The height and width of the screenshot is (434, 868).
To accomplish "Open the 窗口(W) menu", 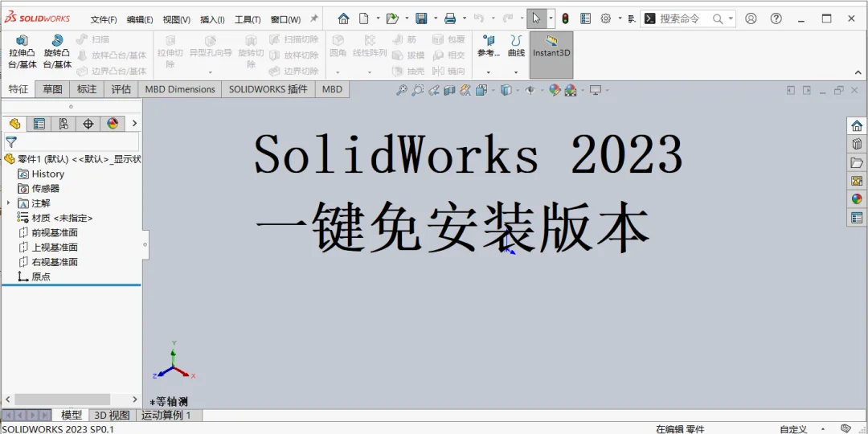I will coord(285,19).
